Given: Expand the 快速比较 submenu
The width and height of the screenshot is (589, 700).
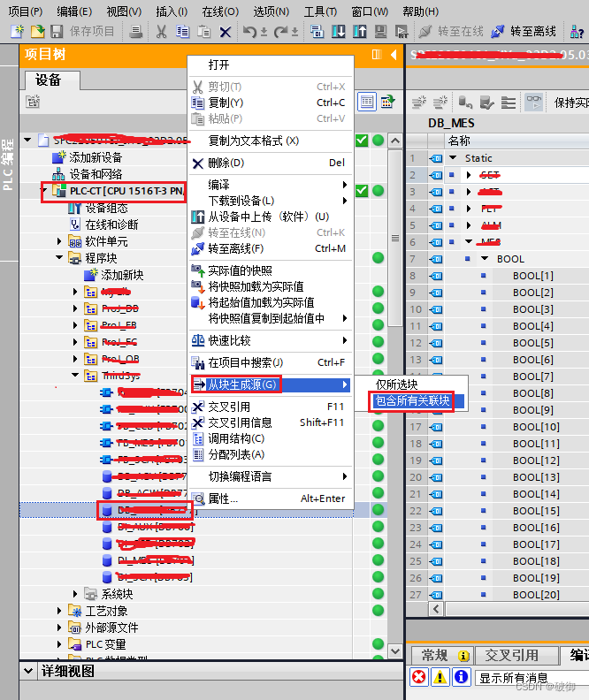Looking at the screenshot, I should [x=271, y=340].
